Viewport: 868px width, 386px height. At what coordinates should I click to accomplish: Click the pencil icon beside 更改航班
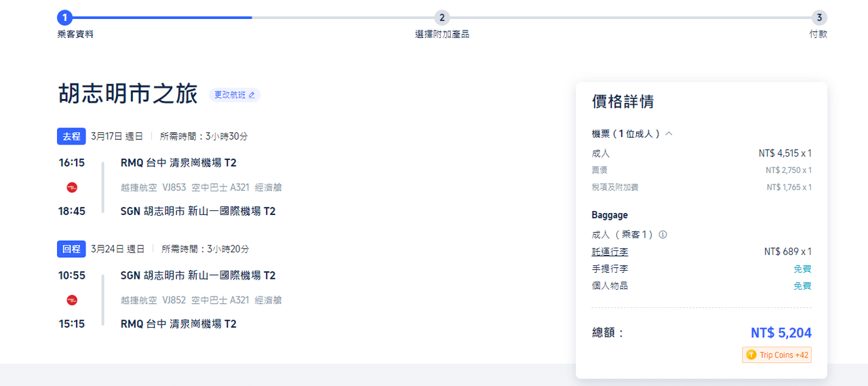point(252,95)
